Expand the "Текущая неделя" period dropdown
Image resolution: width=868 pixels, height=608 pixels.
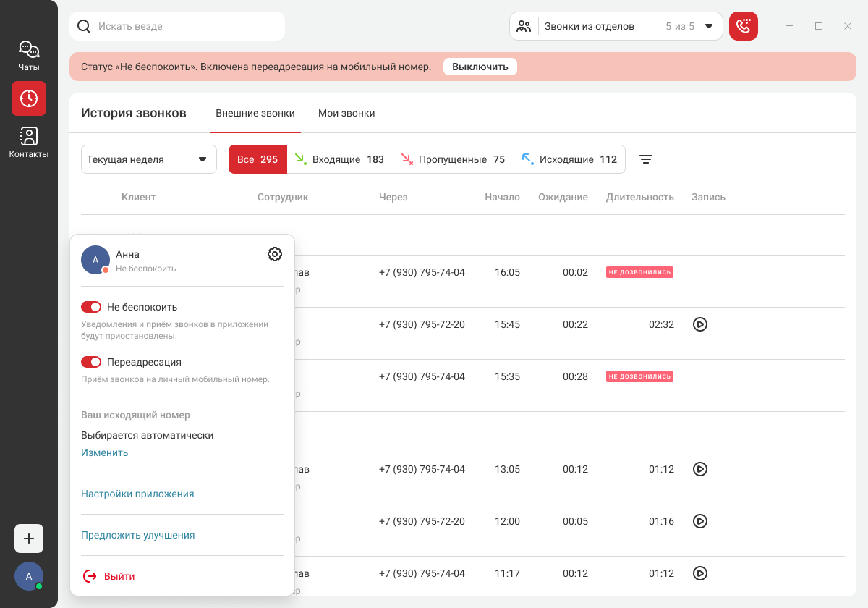[148, 159]
